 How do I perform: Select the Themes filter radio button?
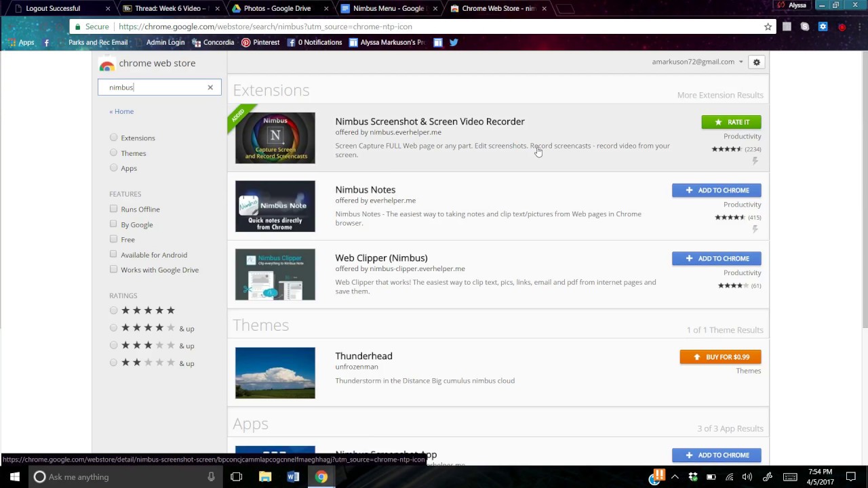coord(114,153)
